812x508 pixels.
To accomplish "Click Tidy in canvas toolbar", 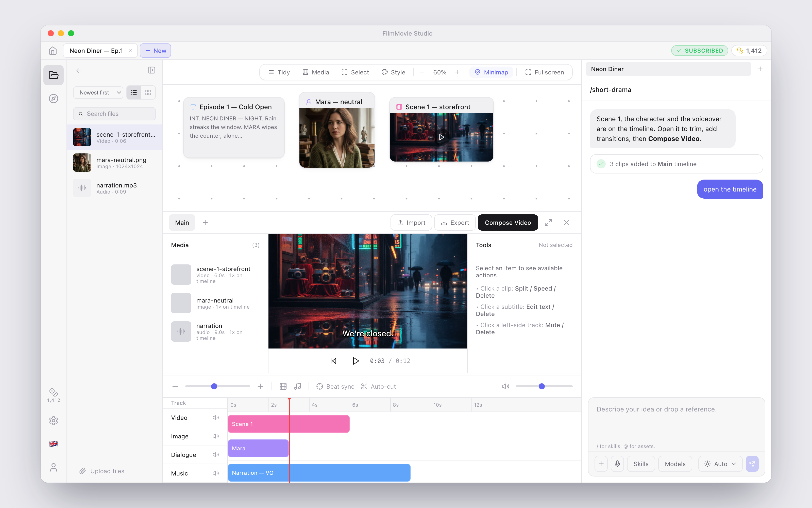I will point(279,72).
